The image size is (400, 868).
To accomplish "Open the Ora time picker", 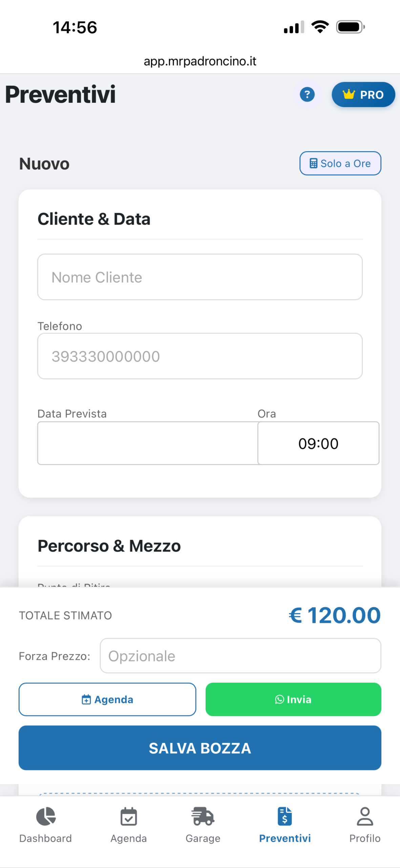I will [318, 443].
